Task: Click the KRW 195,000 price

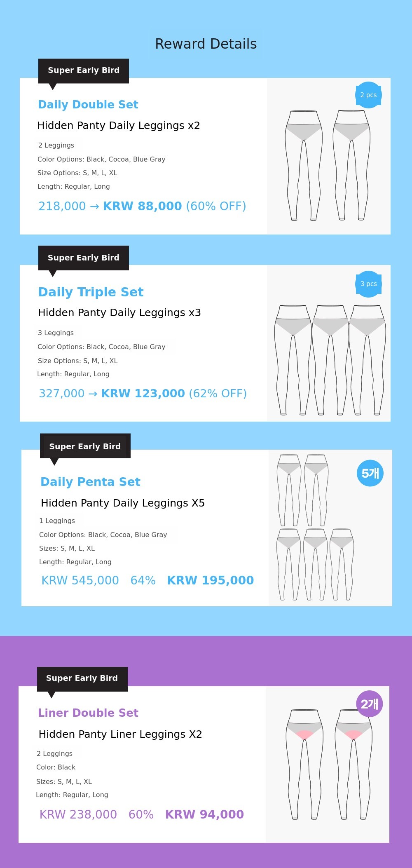Action: point(210,580)
